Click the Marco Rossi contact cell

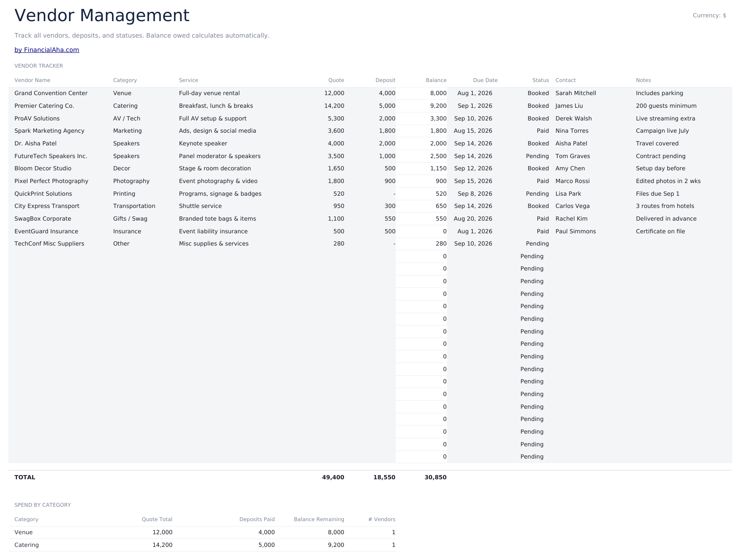tap(572, 181)
